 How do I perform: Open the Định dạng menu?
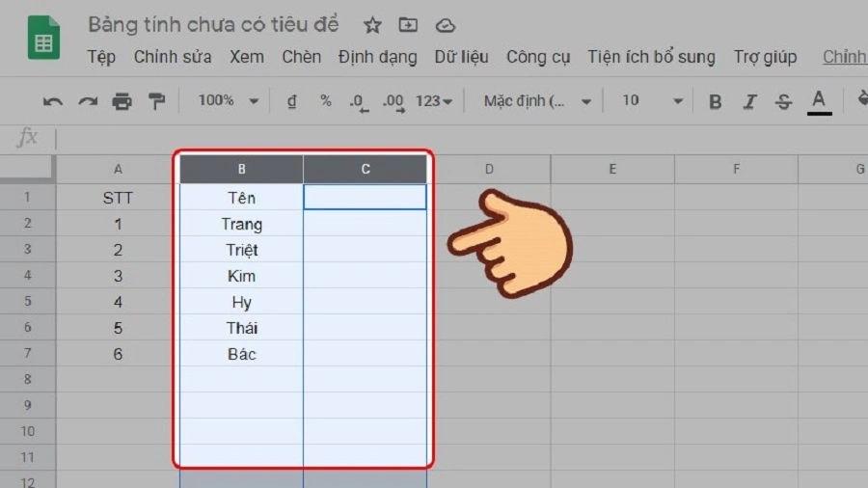[x=377, y=57]
